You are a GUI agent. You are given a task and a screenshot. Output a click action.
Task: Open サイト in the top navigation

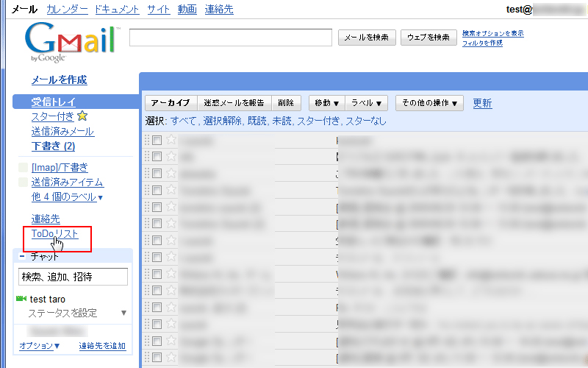(x=159, y=10)
